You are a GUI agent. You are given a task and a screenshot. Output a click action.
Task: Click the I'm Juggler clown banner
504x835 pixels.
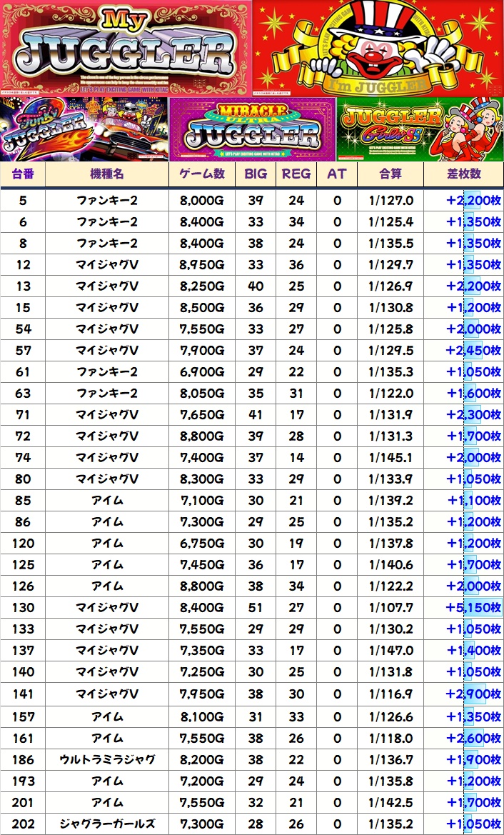click(378, 48)
